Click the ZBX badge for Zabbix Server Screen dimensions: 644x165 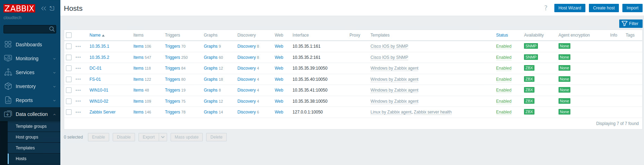point(529,112)
